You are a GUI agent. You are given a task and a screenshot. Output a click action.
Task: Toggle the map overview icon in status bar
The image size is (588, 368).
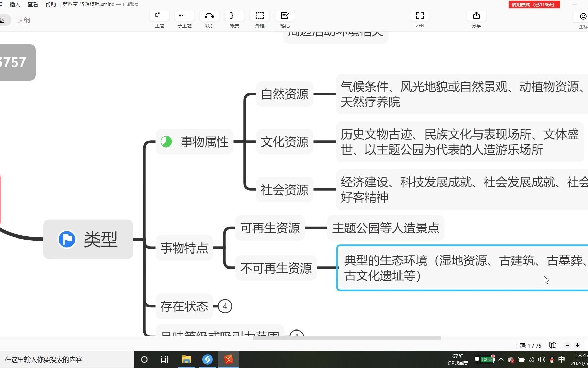click(553, 345)
